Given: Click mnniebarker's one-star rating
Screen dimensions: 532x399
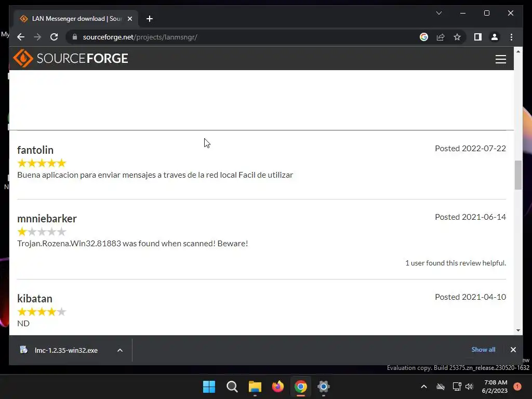Looking at the screenshot, I should pyautogui.click(x=42, y=232).
